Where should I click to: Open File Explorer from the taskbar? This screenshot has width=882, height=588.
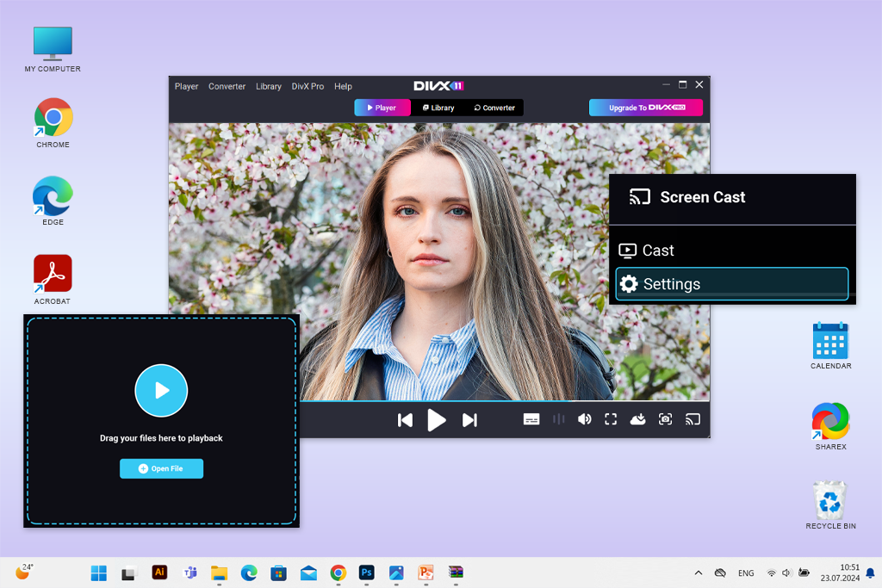coord(220,573)
